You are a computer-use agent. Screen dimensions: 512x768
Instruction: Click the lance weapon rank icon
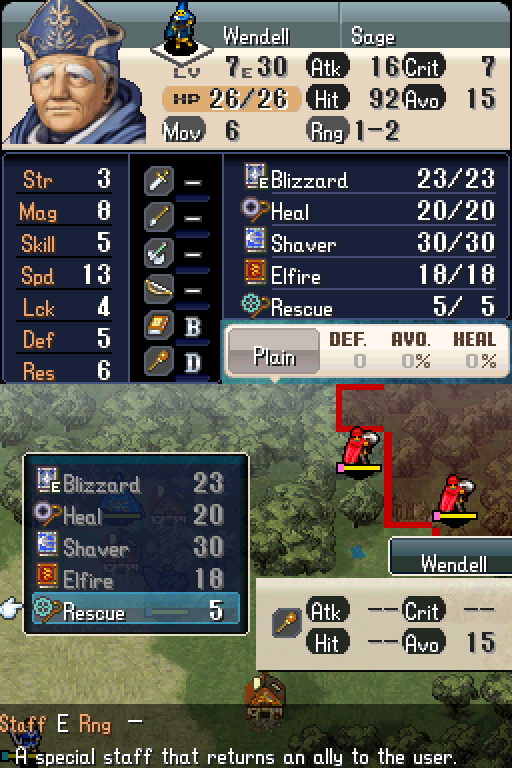point(159,216)
